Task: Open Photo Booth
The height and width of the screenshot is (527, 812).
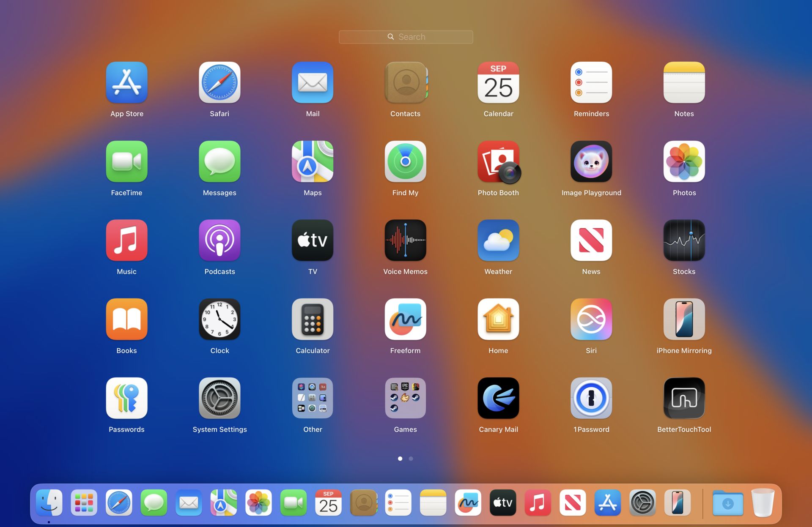Action: click(x=498, y=162)
